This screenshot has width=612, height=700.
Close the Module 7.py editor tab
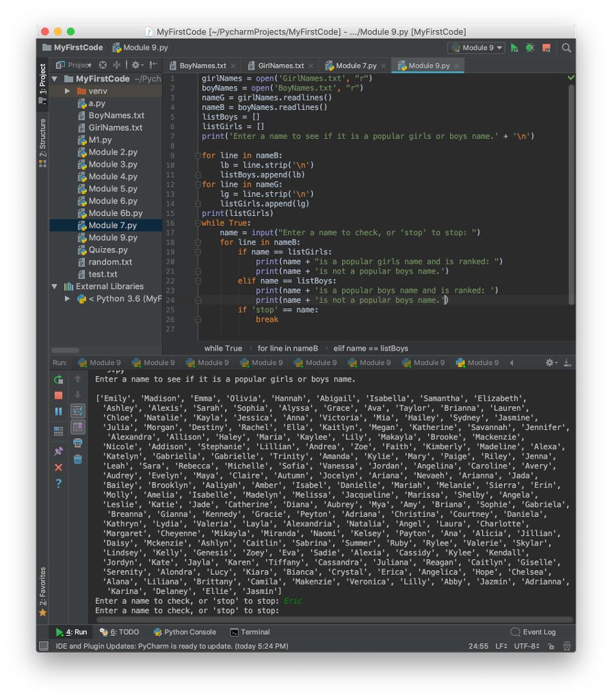click(384, 66)
